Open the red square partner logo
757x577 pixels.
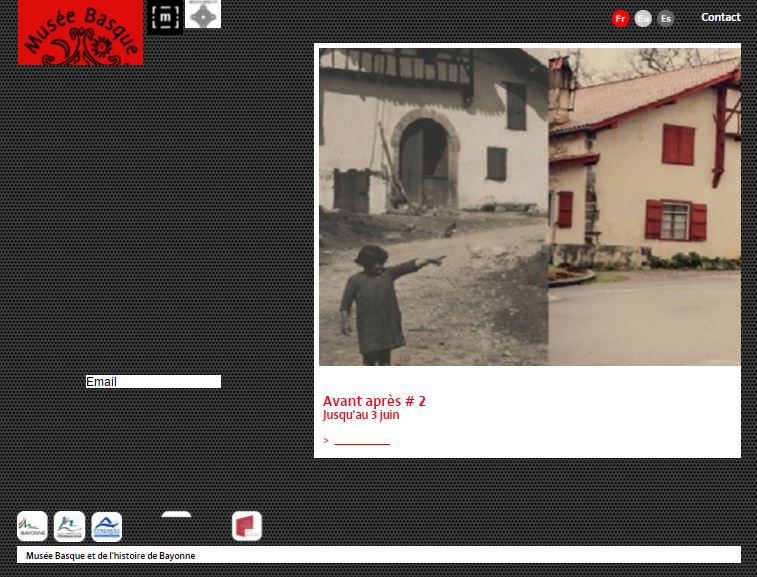[246, 526]
